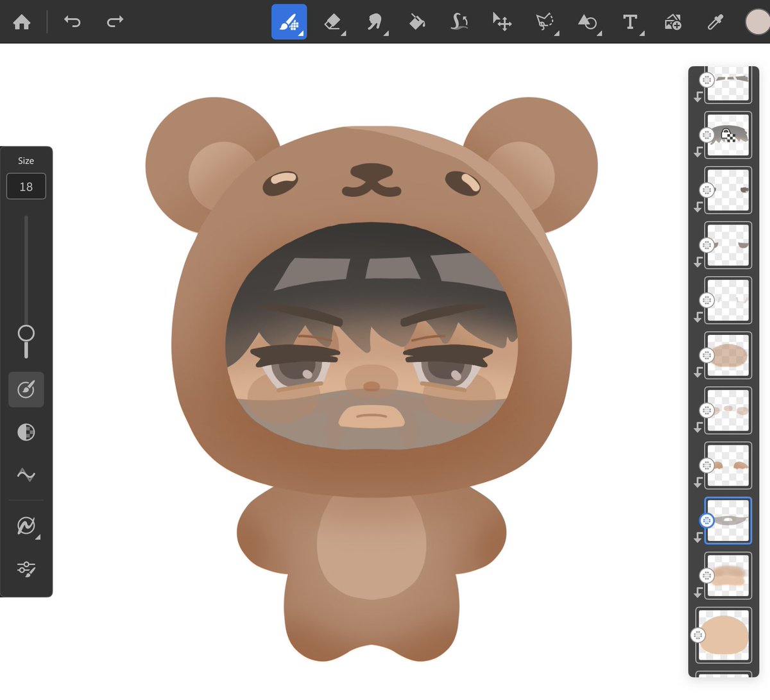770x700 pixels.
Task: Open the Brush Settings sliders panel
Action: coord(26,569)
